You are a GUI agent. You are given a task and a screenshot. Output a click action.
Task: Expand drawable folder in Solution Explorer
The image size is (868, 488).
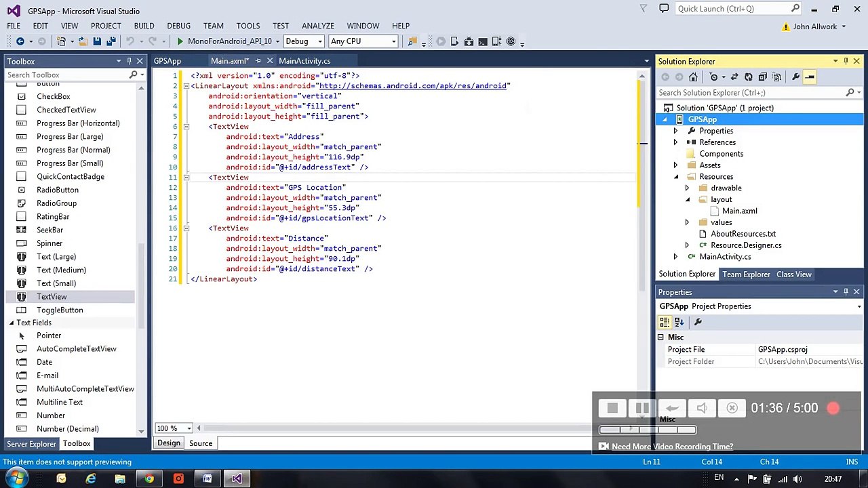point(687,188)
